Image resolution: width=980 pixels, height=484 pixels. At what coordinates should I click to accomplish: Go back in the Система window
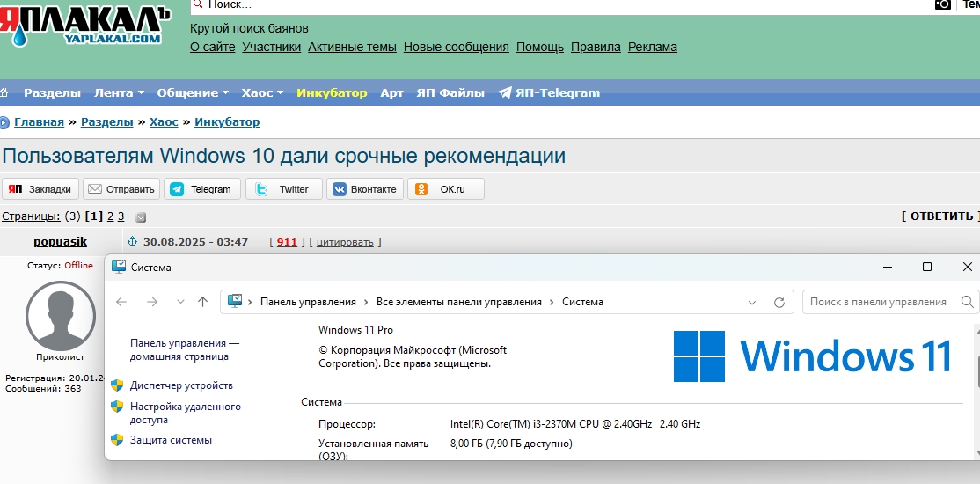tap(121, 302)
